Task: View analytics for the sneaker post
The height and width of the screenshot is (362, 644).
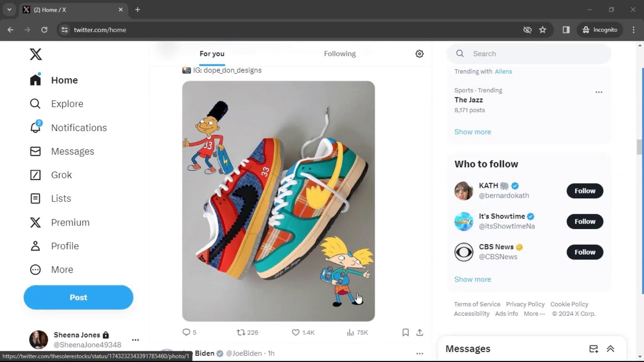Action: point(350,332)
